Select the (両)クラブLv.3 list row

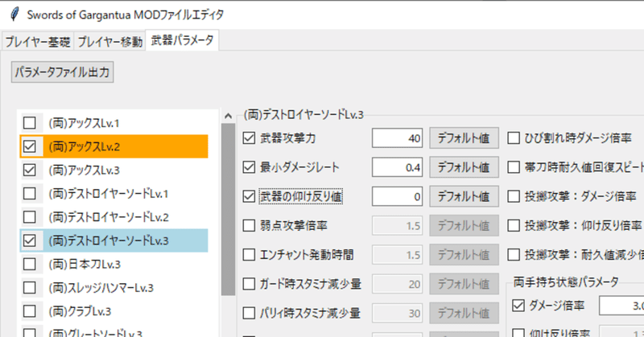point(114,311)
